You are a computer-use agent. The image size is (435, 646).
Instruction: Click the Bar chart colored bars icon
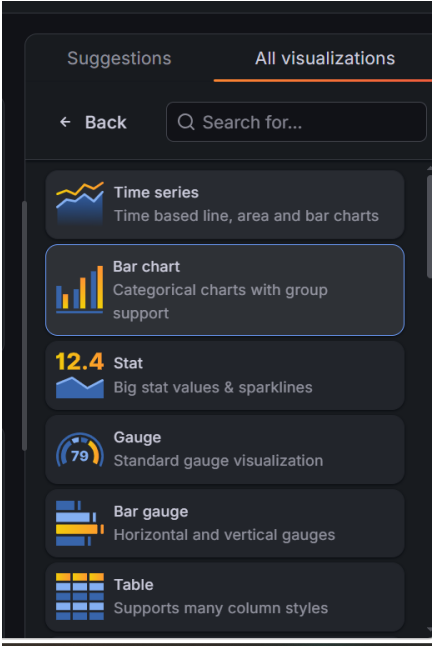[x=80, y=289]
